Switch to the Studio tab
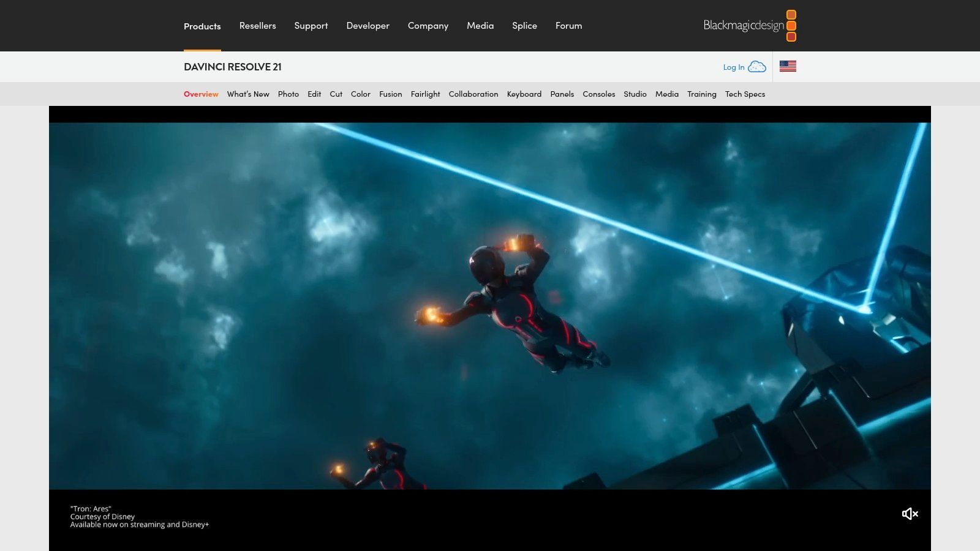This screenshot has width=980, height=551. click(x=635, y=94)
